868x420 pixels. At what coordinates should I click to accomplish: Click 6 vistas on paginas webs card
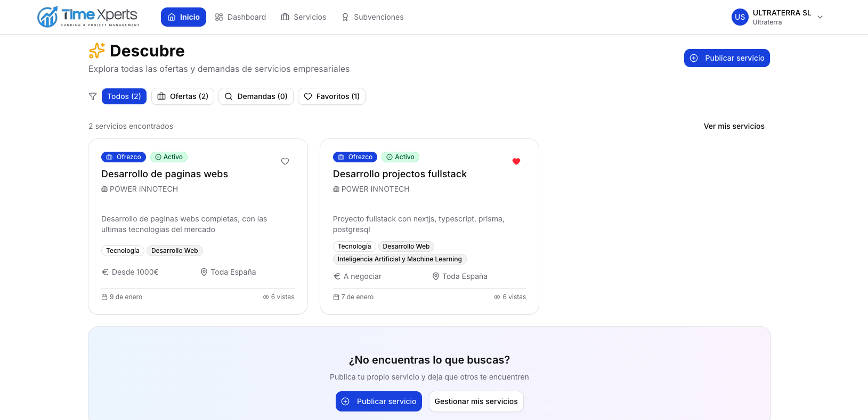point(282,297)
